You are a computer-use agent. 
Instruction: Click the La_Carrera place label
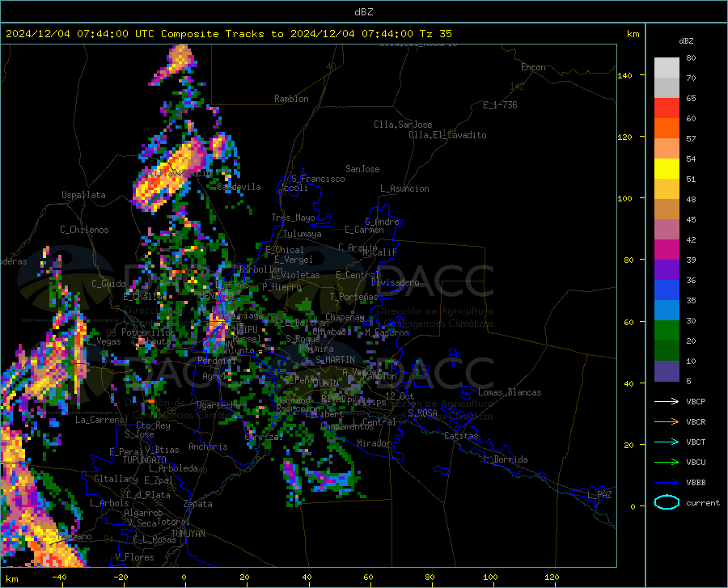[99, 420]
